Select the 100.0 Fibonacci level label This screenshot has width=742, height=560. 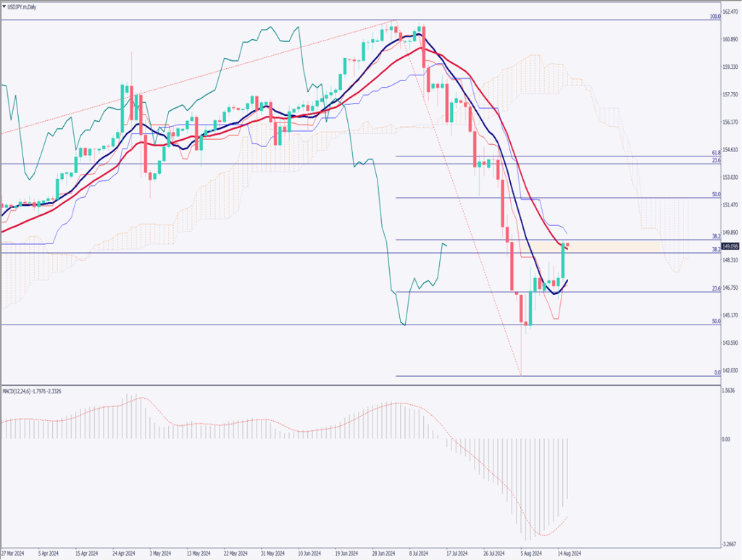pyautogui.click(x=714, y=16)
